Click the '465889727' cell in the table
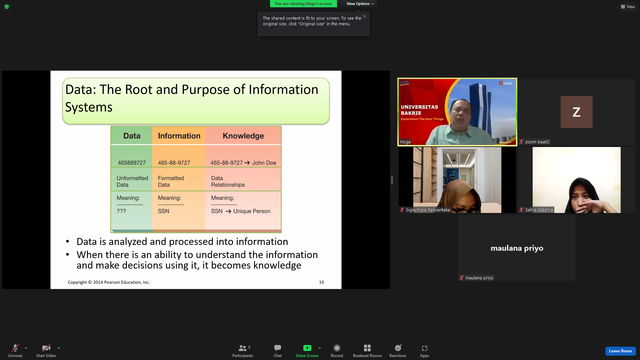This screenshot has width=640, height=360. pyautogui.click(x=132, y=162)
